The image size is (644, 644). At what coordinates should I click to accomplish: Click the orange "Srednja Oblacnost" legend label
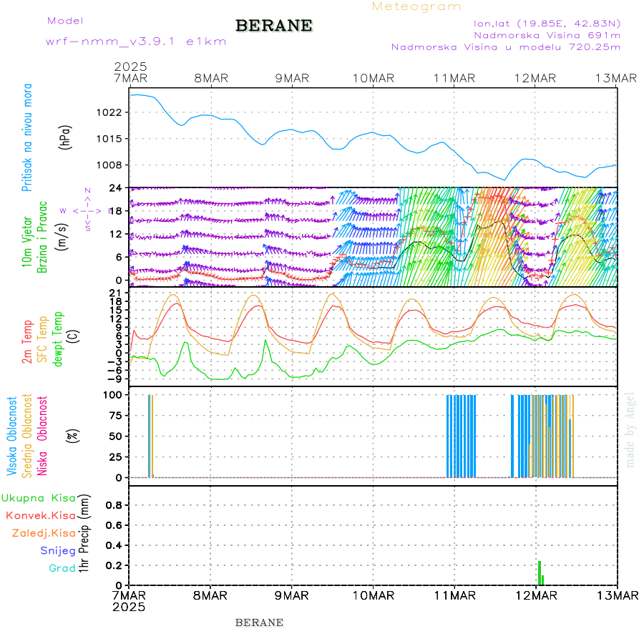[x=26, y=436]
